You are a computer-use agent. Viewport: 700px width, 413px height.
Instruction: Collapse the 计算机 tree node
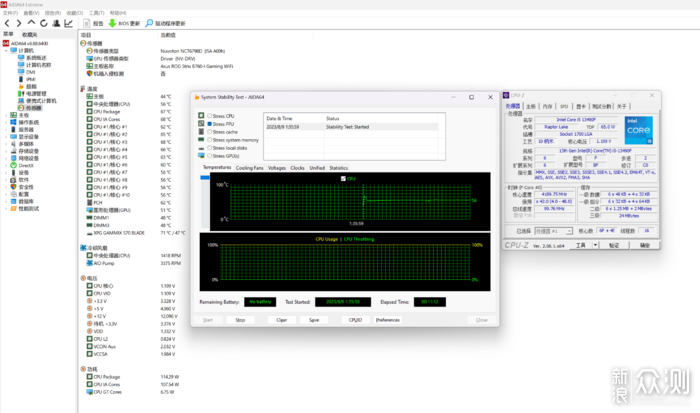coord(6,50)
